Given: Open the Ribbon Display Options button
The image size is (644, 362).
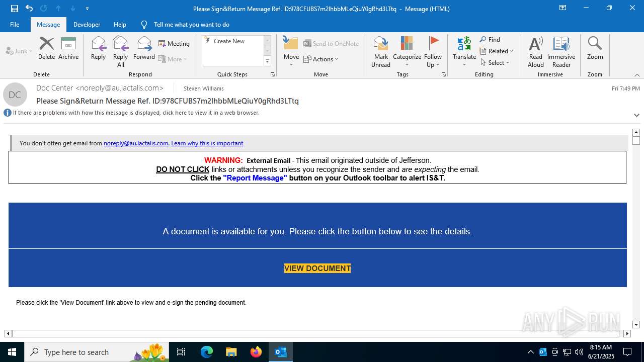Looking at the screenshot, I should click(x=563, y=8).
